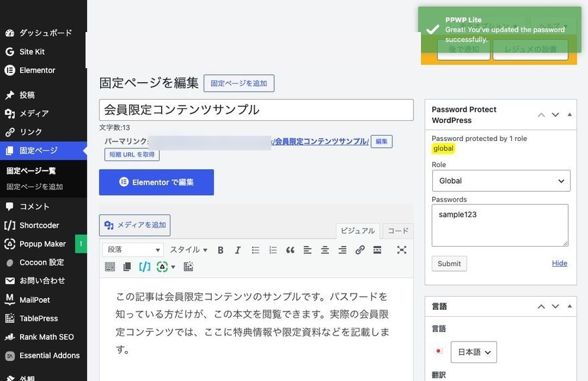The image size is (588, 381).
Task: Click permalink 編集 button
Action: (382, 142)
